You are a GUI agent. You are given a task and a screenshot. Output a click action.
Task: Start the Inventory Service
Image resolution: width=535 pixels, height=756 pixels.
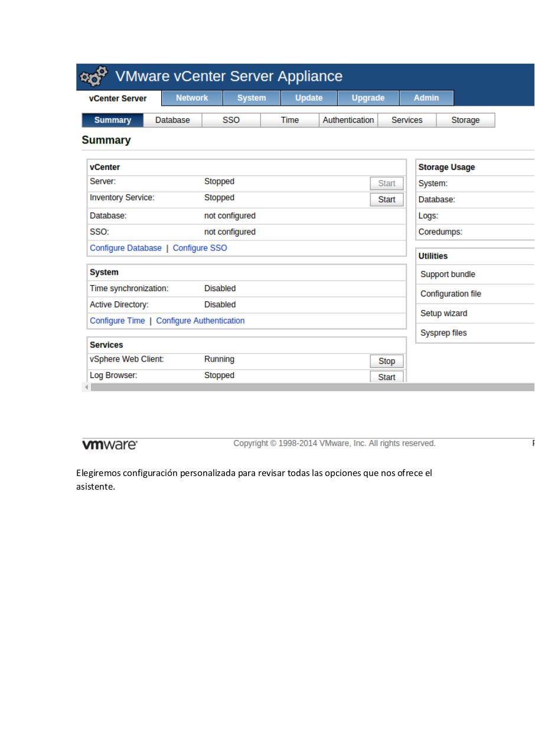pos(386,199)
